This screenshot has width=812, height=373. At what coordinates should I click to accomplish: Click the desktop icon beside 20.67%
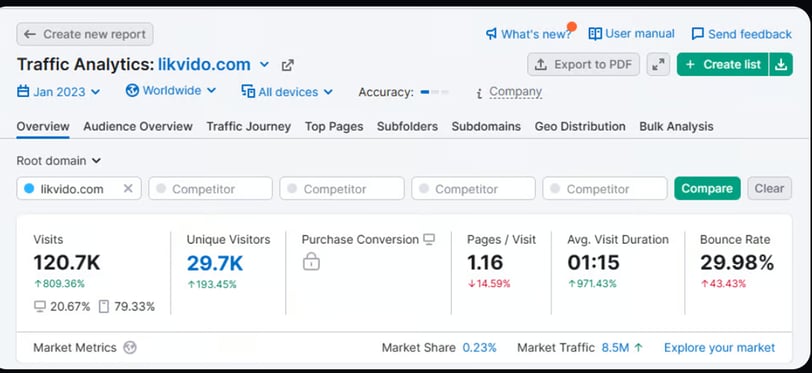pyautogui.click(x=40, y=307)
